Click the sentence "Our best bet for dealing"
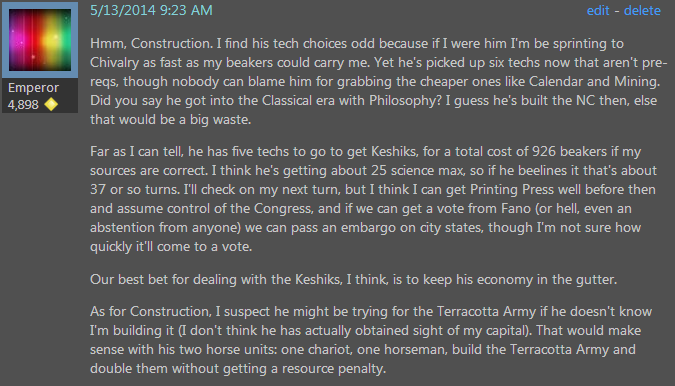 353,280
